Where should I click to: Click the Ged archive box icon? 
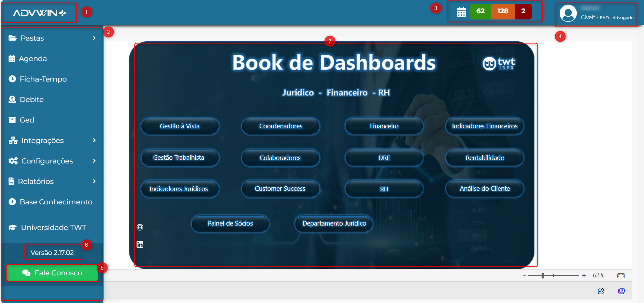click(x=12, y=120)
